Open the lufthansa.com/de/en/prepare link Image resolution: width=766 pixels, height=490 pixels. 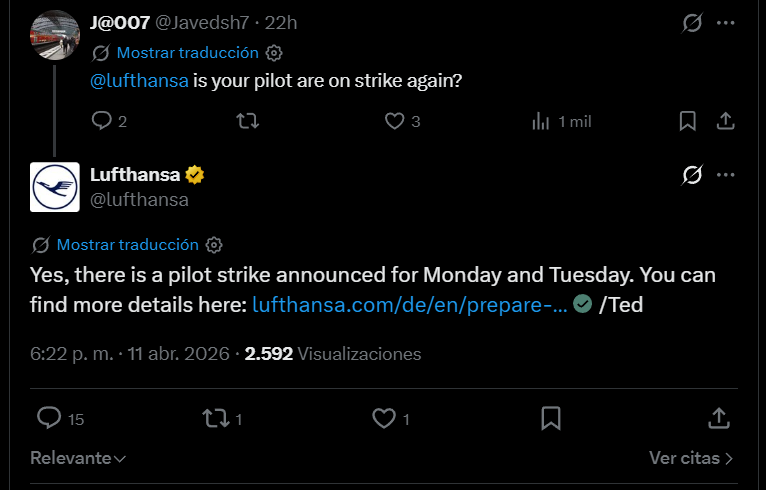409,305
